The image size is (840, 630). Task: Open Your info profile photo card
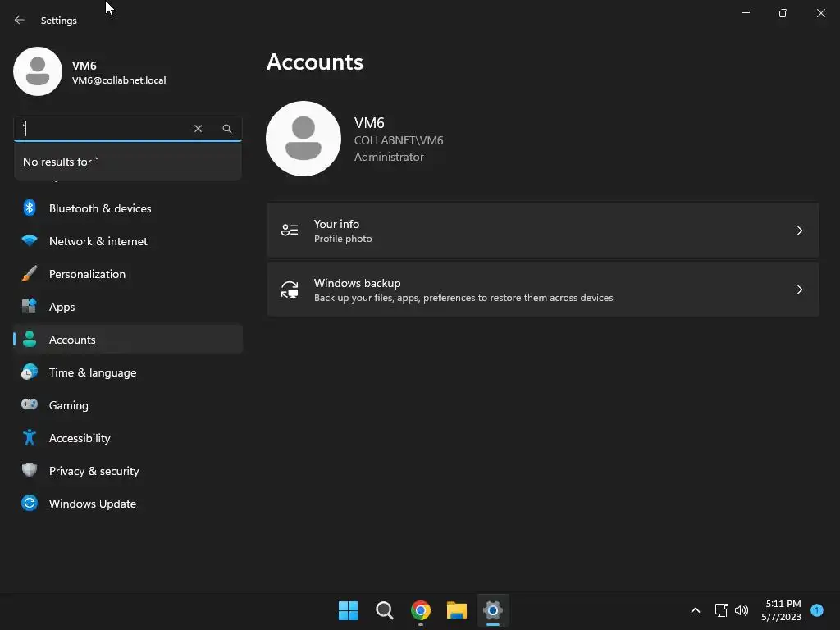pyautogui.click(x=543, y=231)
